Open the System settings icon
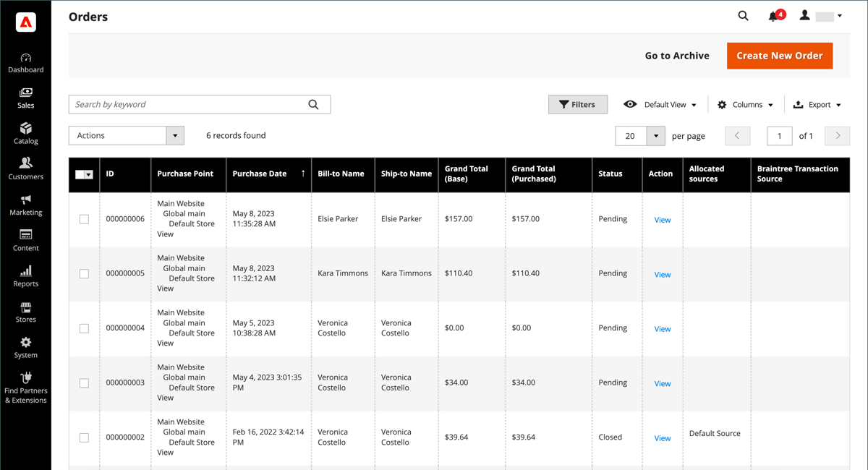The height and width of the screenshot is (470, 868). [25, 346]
